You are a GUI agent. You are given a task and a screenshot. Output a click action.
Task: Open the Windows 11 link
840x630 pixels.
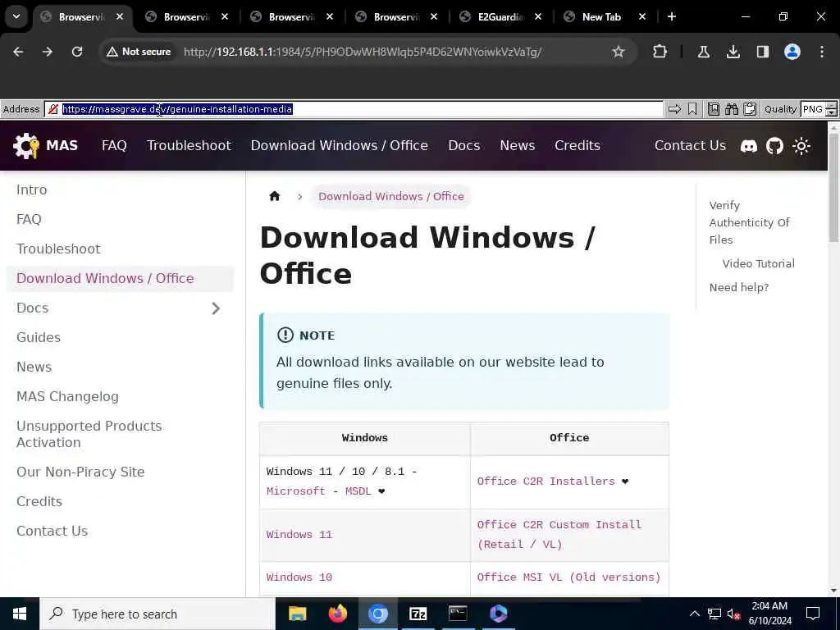(299, 535)
